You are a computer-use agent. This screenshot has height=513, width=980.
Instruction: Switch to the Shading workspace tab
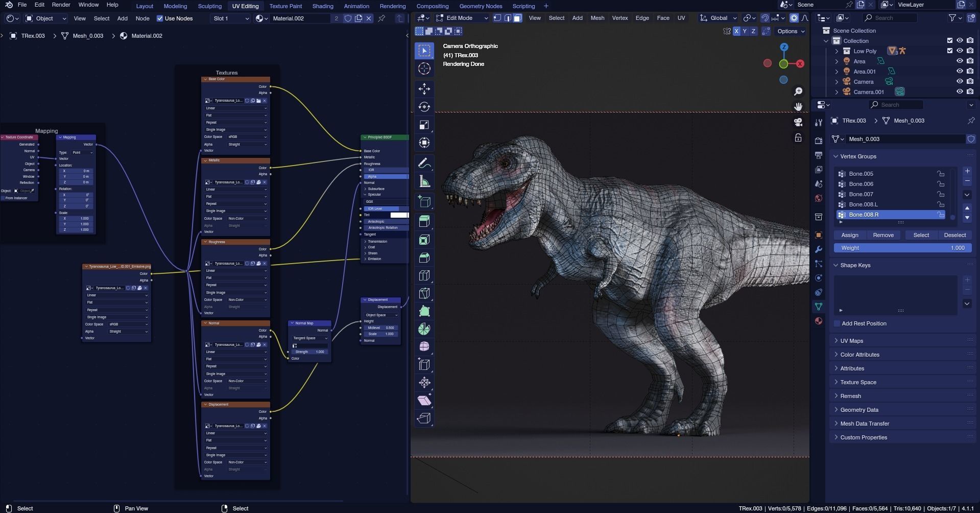point(323,6)
